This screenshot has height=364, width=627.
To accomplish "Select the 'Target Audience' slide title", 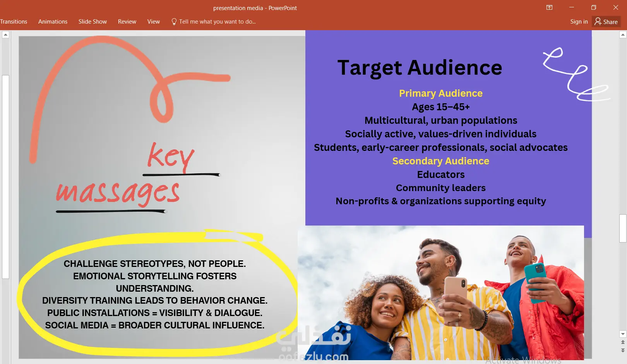I will [420, 68].
